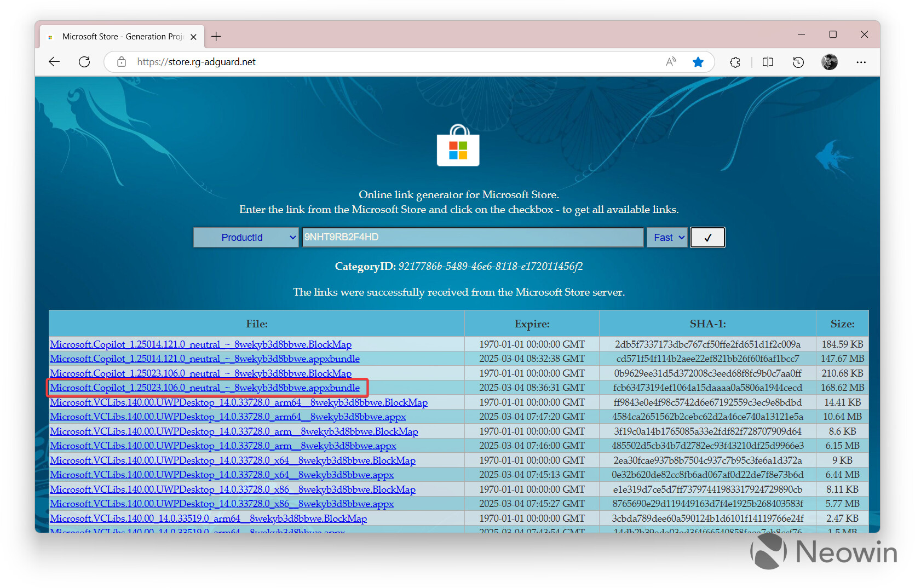Screen dimensions: 915x588
Task: Open Split screen view
Action: coord(768,62)
